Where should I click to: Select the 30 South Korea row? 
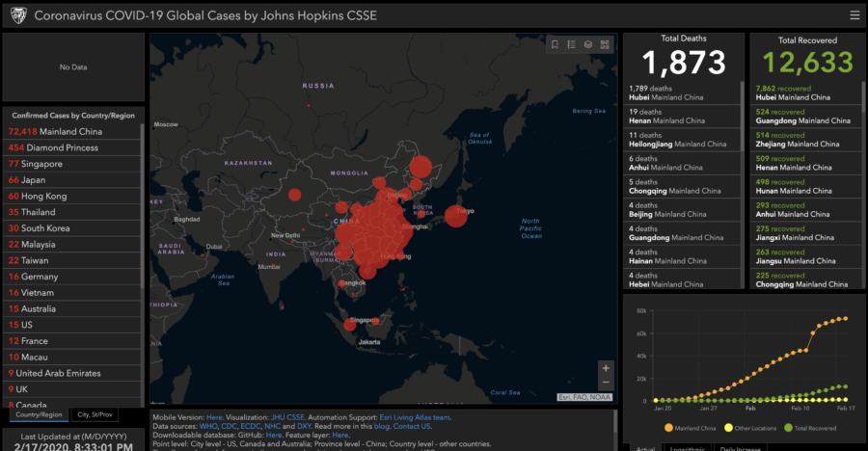(x=73, y=228)
